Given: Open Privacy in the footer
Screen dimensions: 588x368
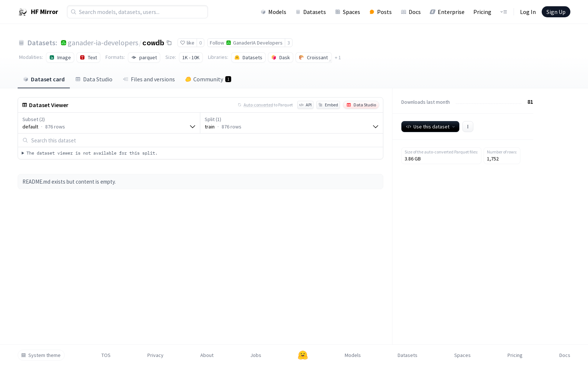Looking at the screenshot, I should 155,355.
